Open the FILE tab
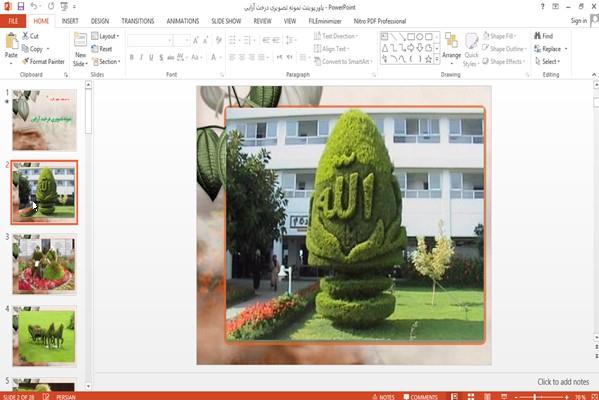This screenshot has height=400, width=599. [13, 21]
